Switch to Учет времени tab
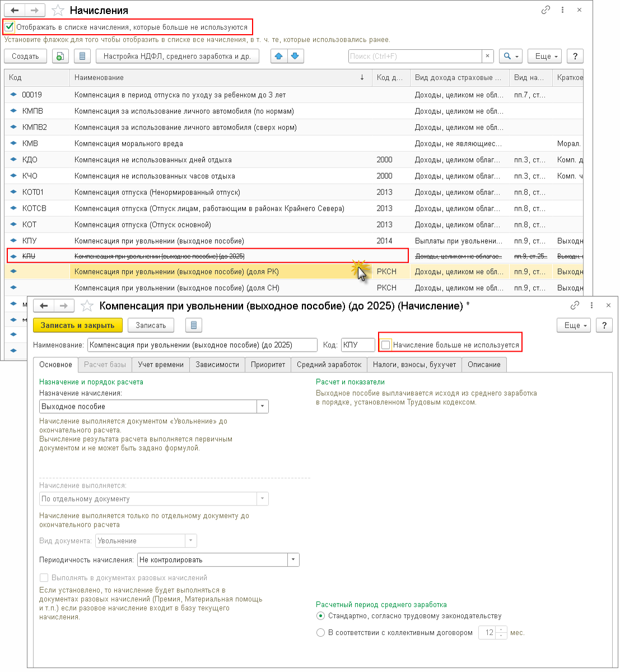This screenshot has width=620, height=672. [161, 365]
